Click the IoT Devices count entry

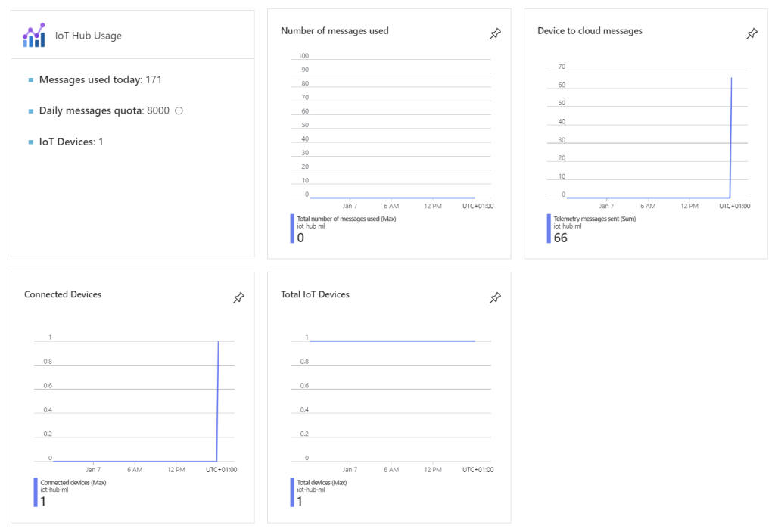coord(71,142)
